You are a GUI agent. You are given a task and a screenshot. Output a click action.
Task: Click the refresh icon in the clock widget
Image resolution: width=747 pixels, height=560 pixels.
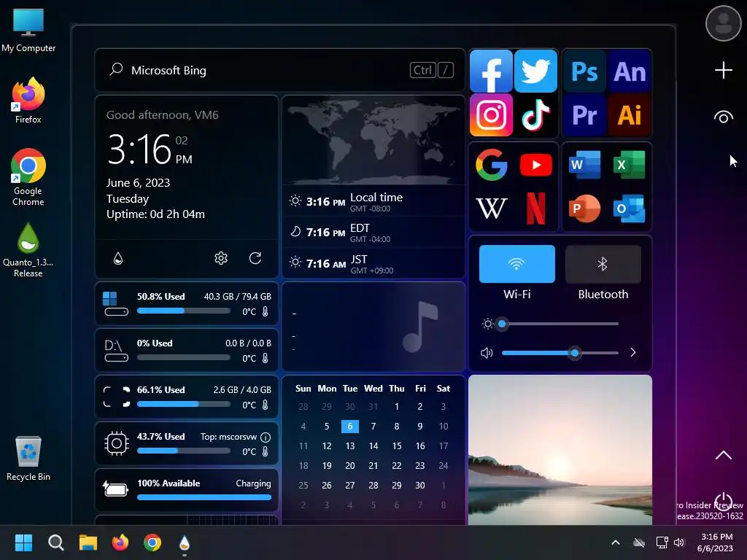point(255,258)
